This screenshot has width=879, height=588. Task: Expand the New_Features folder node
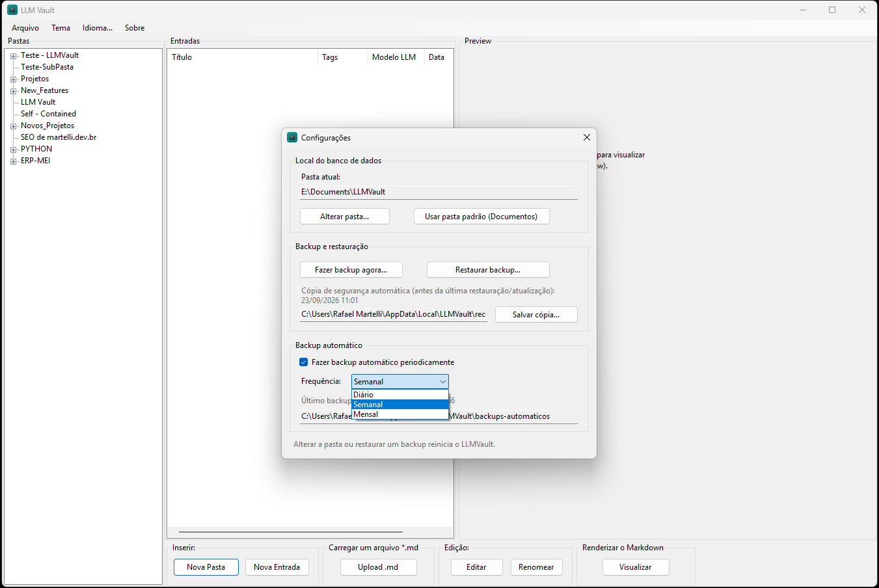13,91
